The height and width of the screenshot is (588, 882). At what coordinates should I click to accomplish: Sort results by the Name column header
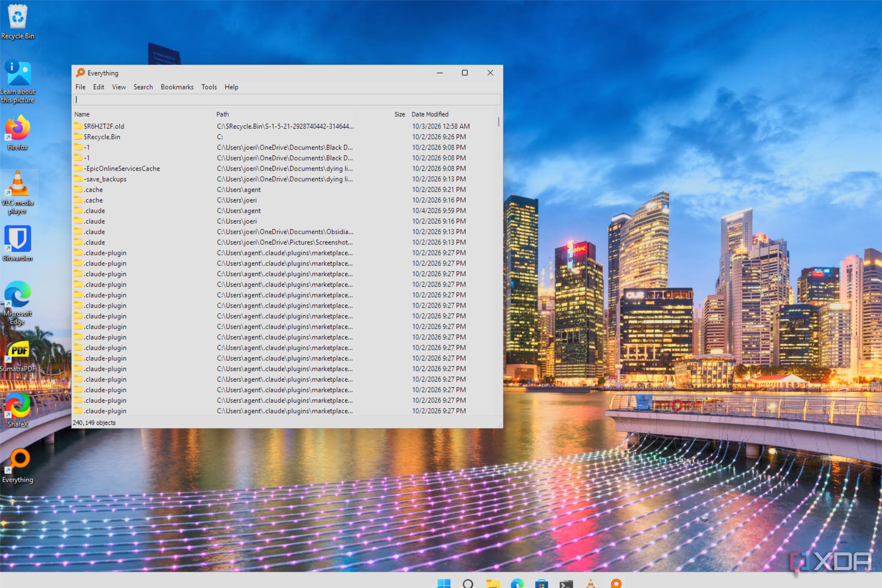click(x=143, y=114)
